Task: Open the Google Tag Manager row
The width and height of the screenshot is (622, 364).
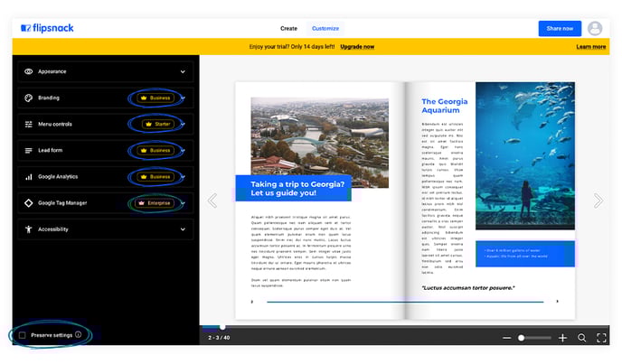Action: point(106,203)
